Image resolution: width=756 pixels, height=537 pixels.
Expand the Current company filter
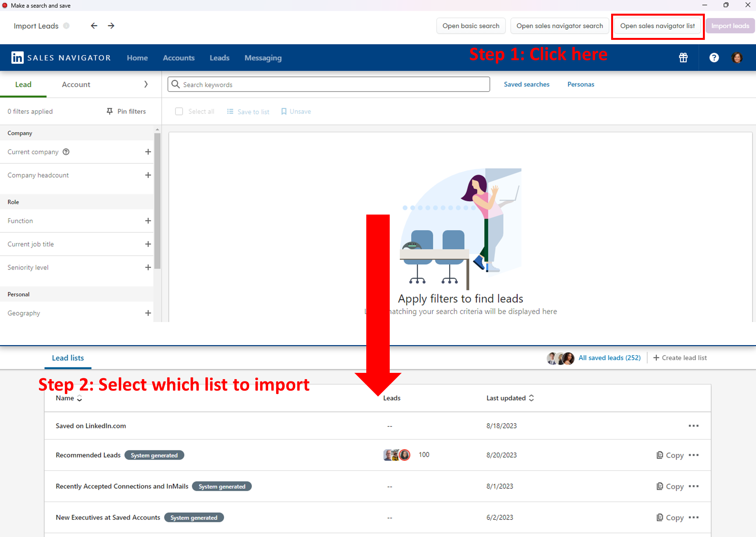148,152
